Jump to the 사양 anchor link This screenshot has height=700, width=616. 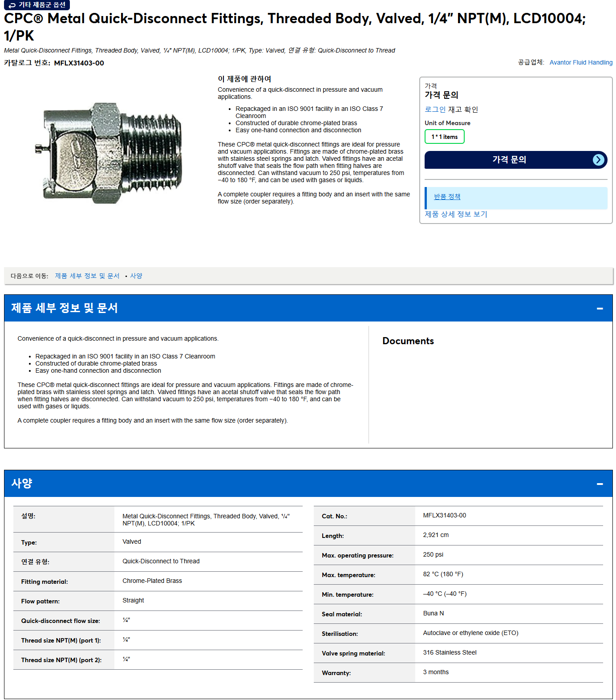click(136, 276)
